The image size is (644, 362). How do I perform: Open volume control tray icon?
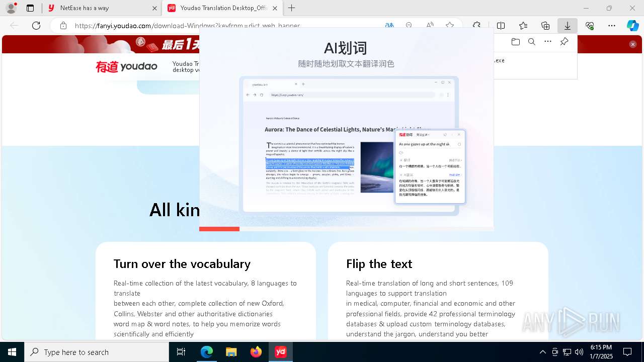[x=579, y=352]
